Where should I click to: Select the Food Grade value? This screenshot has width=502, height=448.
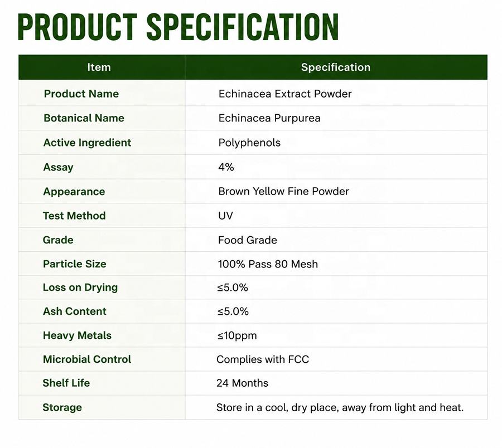[x=248, y=240]
